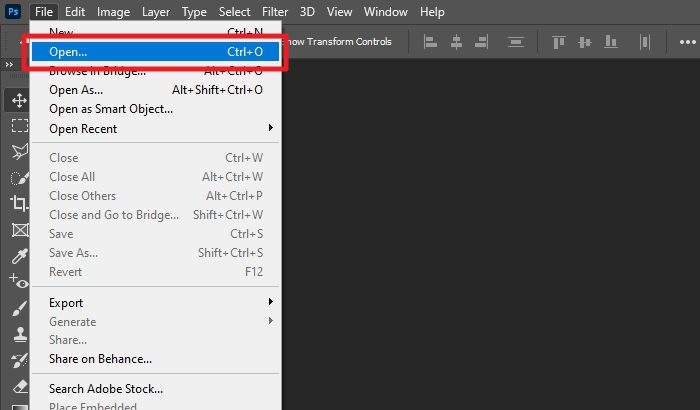The image size is (700, 410).
Task: Select the Crop tool
Action: pyautogui.click(x=19, y=204)
